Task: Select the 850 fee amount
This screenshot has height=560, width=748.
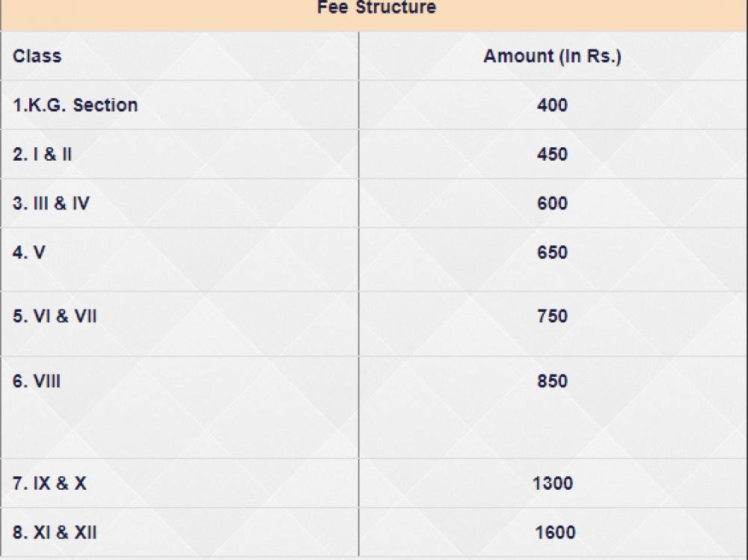Action: point(552,381)
